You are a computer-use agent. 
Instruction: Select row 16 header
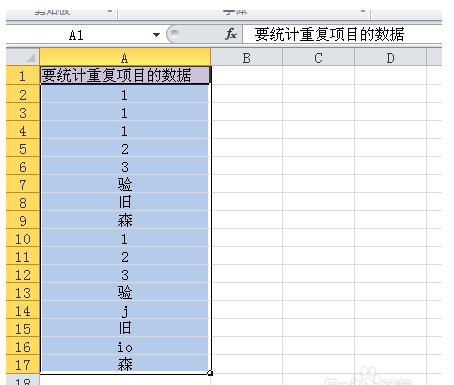tap(23, 346)
